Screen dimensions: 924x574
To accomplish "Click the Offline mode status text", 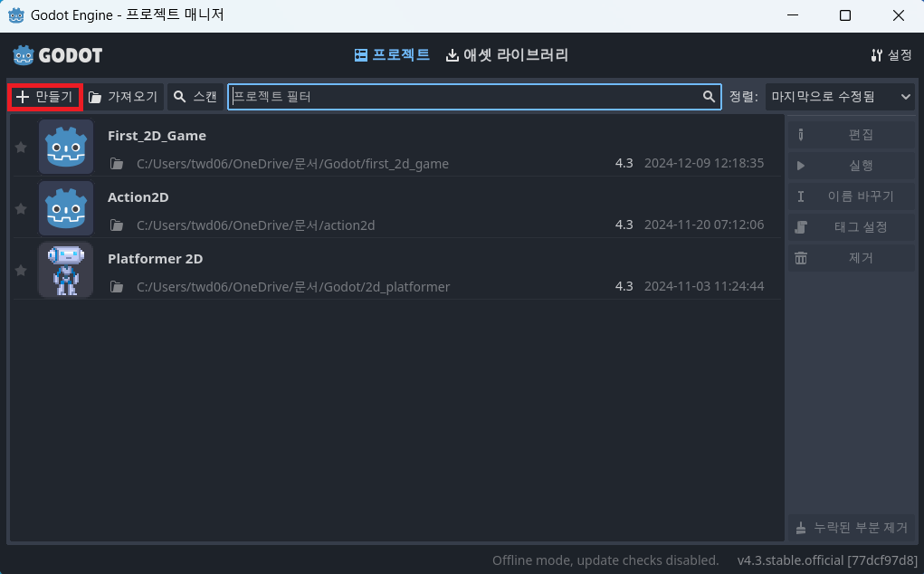I will (x=605, y=560).
